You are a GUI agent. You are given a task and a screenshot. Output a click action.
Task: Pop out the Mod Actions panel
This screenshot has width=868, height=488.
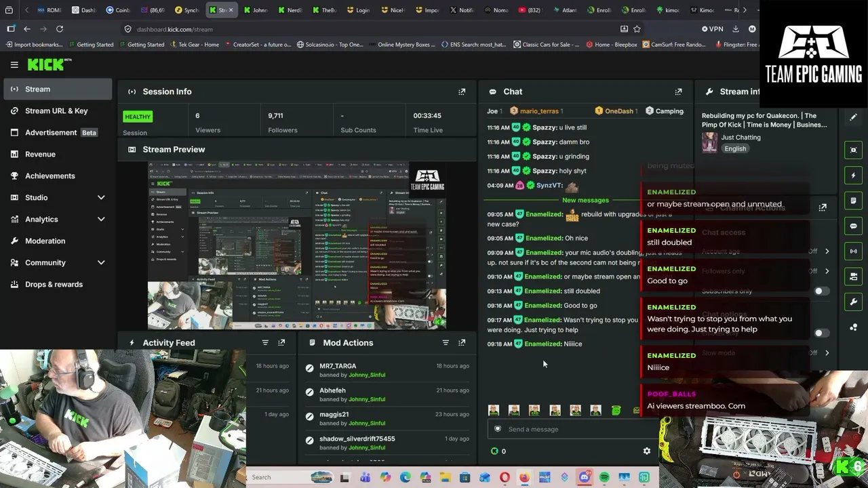tap(462, 343)
